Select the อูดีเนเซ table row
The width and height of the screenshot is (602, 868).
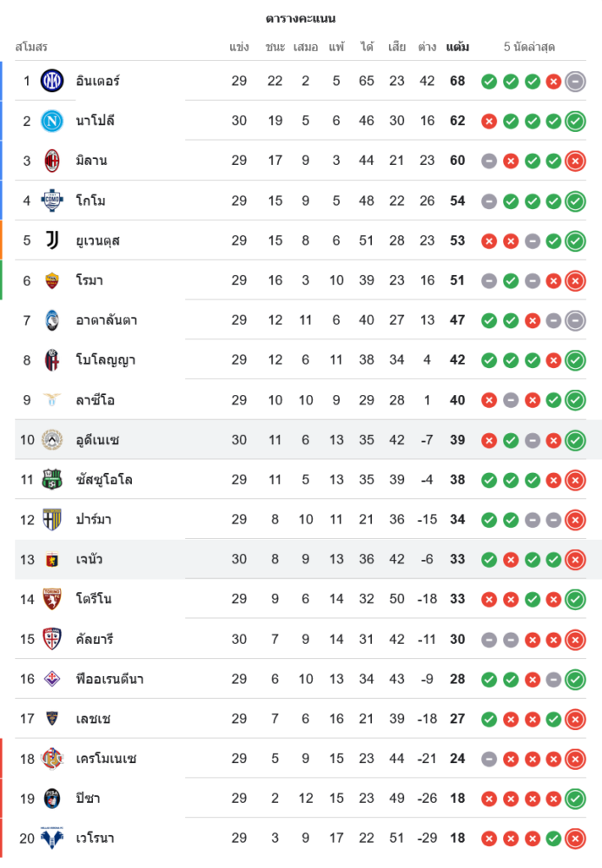[301, 440]
